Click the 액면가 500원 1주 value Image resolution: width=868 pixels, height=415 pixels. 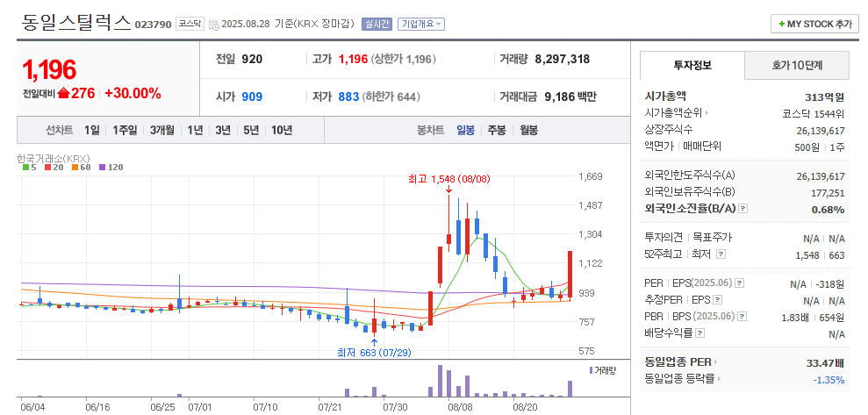click(819, 147)
